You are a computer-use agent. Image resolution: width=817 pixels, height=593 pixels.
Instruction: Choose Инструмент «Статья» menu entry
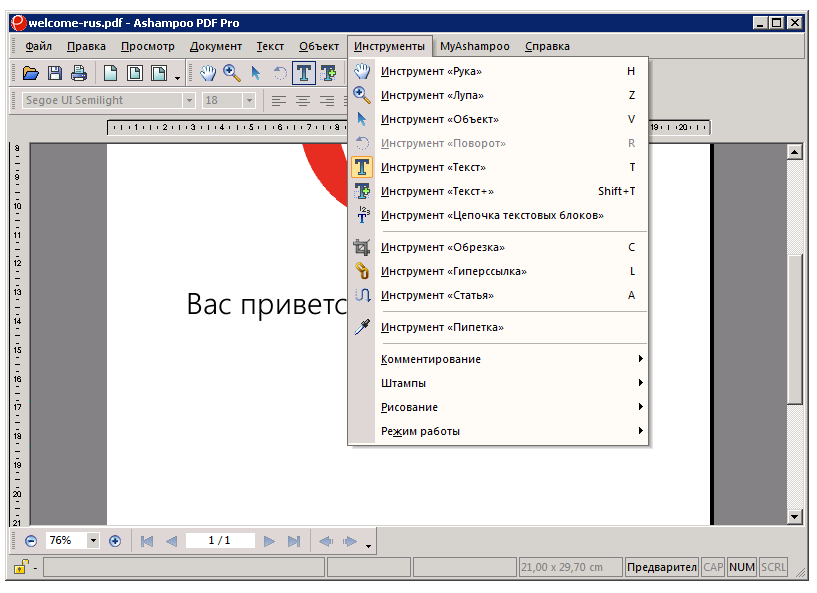pyautogui.click(x=498, y=295)
